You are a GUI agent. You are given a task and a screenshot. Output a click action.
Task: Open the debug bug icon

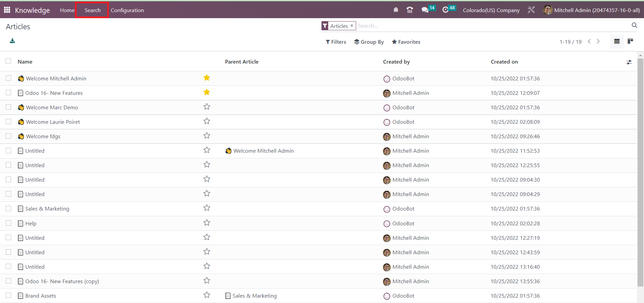(396, 10)
